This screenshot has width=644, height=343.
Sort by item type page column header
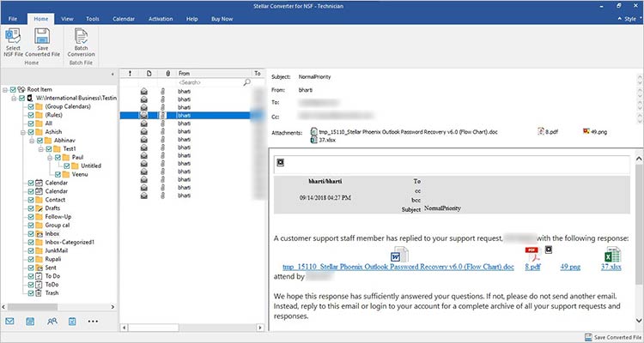149,74
